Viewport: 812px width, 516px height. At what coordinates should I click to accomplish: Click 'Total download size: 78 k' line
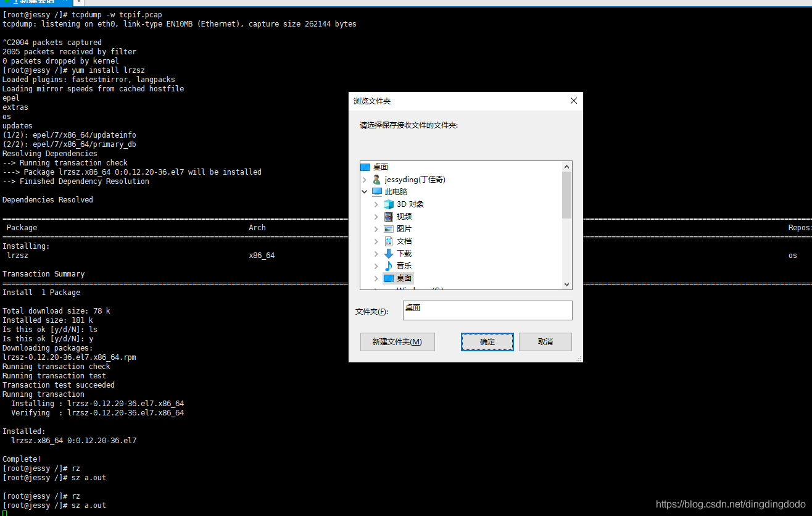click(56, 311)
